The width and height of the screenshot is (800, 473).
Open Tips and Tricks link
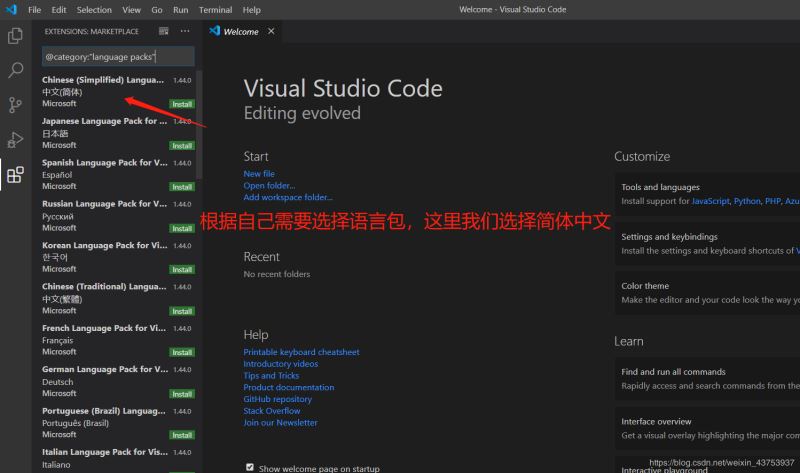tap(271, 376)
